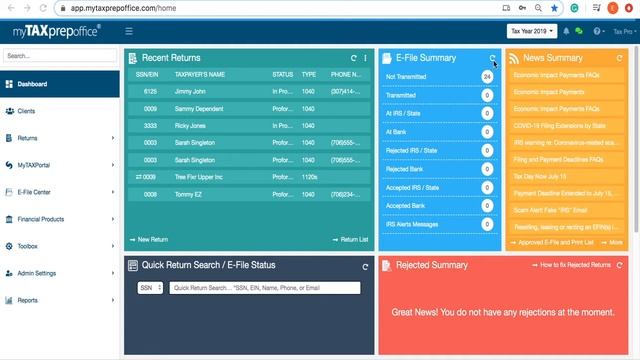
Task: Click the E-File Summary file icon
Action: pyautogui.click(x=387, y=58)
